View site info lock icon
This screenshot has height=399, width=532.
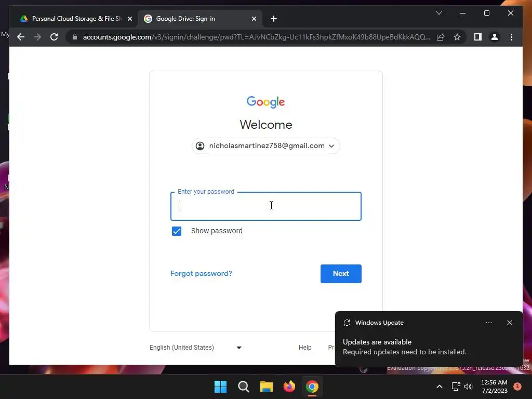point(75,37)
